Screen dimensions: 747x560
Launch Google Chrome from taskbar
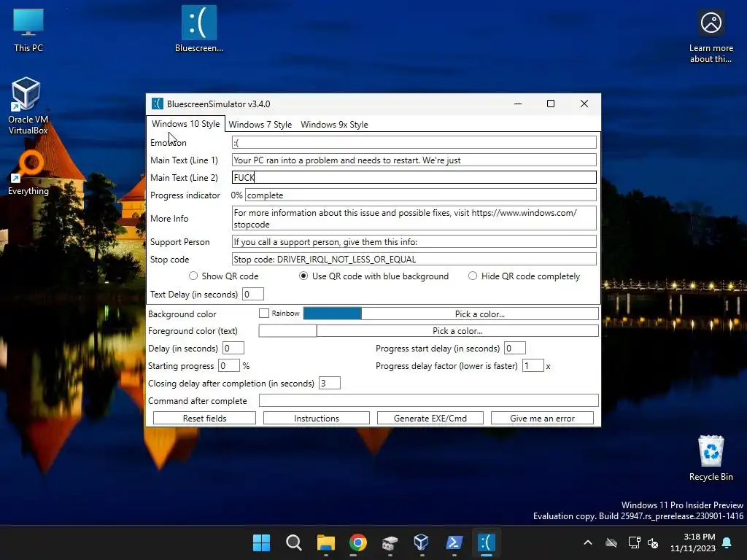click(x=357, y=542)
